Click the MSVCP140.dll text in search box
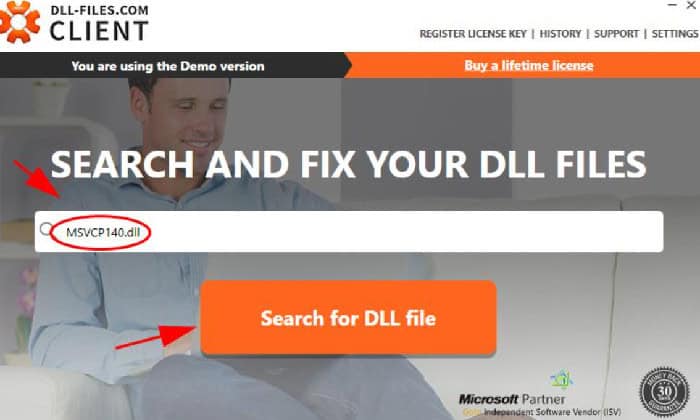This screenshot has width=700, height=420. [x=103, y=232]
